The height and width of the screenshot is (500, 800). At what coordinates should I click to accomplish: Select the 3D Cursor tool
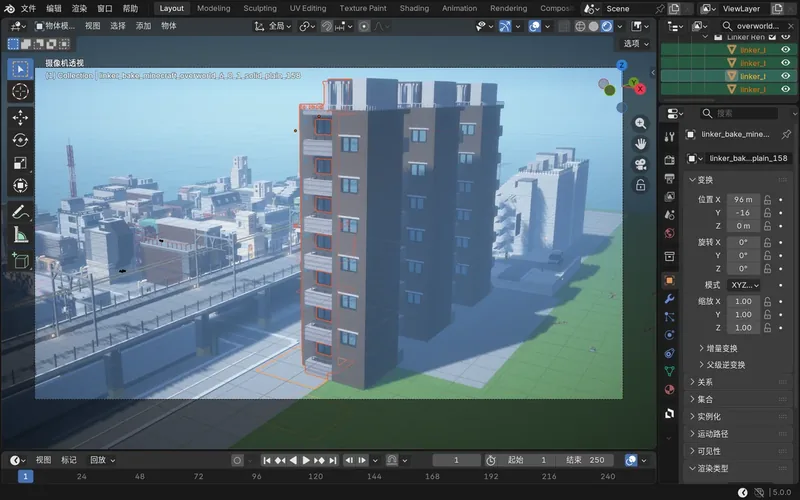[x=20, y=92]
